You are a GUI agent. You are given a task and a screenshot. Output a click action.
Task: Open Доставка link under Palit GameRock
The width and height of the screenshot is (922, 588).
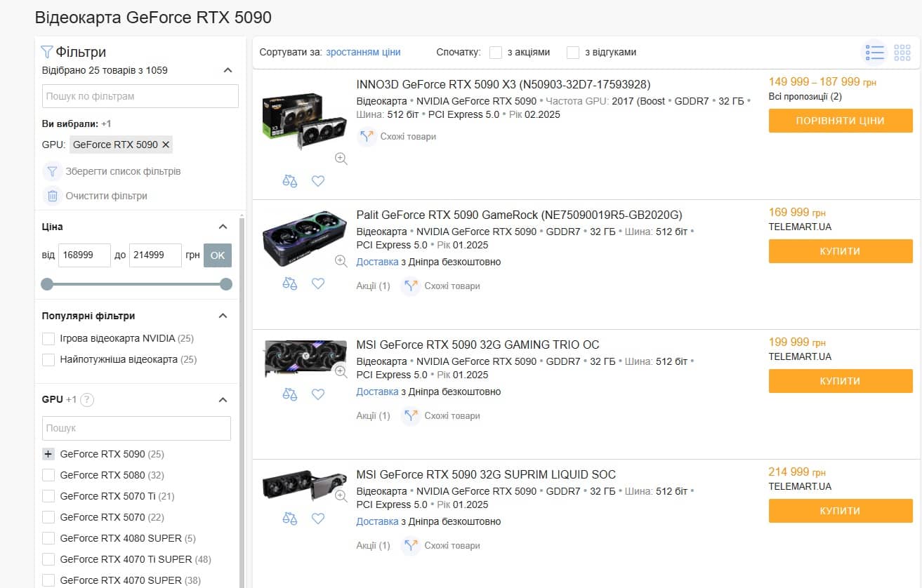[377, 262]
